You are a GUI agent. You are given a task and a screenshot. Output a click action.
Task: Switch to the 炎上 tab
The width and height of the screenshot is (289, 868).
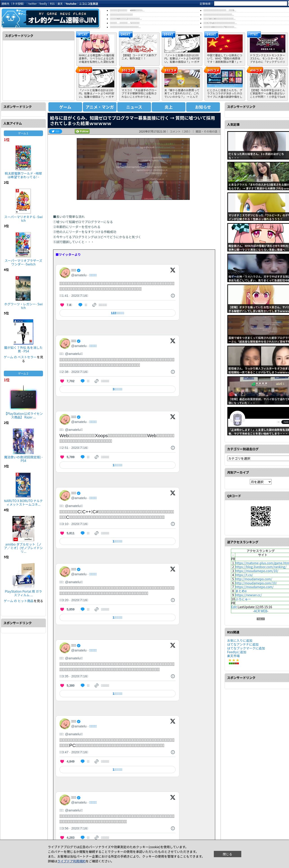[169, 107]
